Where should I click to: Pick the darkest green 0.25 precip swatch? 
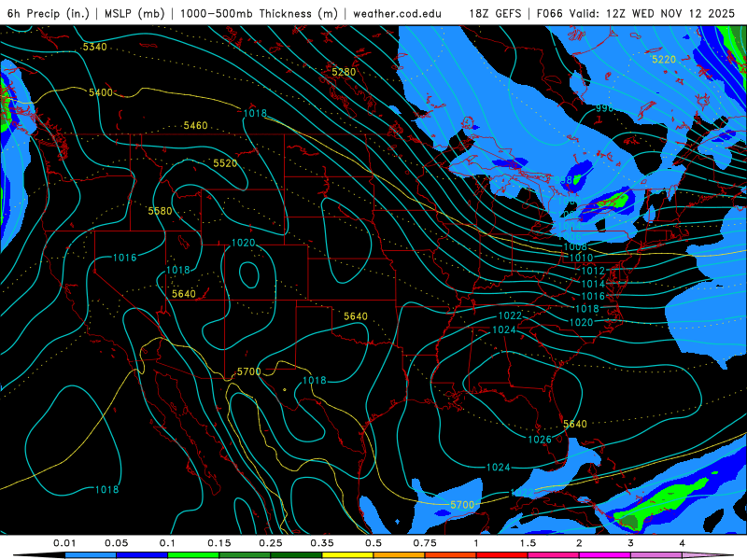(x=297, y=555)
